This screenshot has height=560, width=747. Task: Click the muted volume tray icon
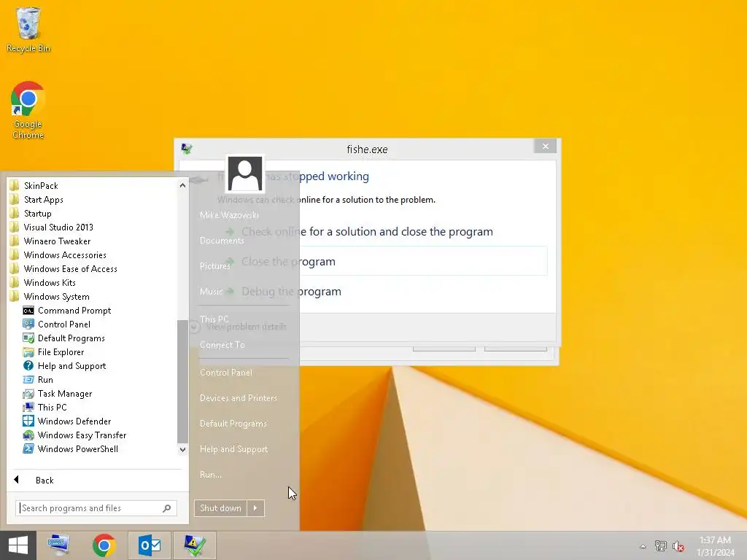[678, 545]
